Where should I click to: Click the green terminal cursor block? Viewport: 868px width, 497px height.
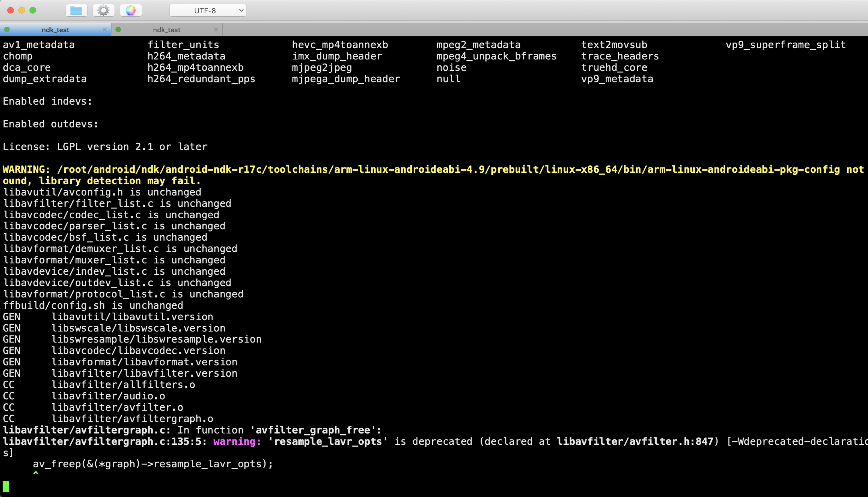pos(6,486)
